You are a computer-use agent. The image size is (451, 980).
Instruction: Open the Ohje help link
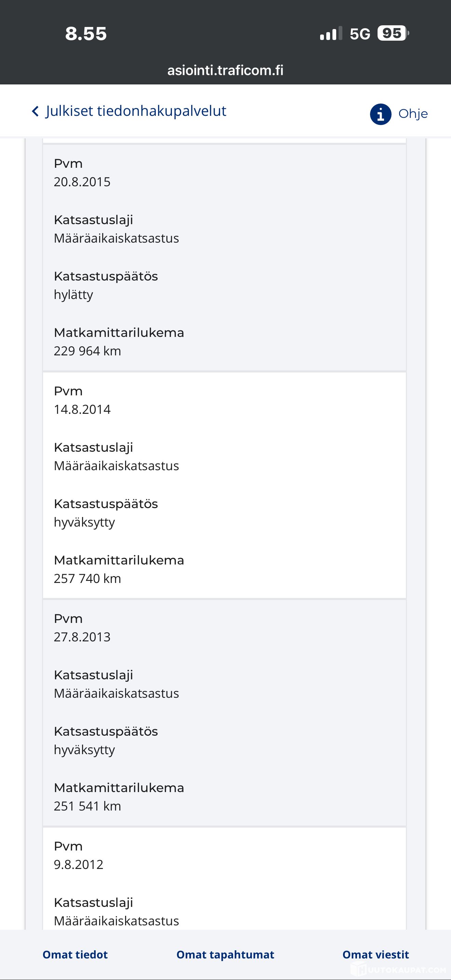(x=413, y=114)
